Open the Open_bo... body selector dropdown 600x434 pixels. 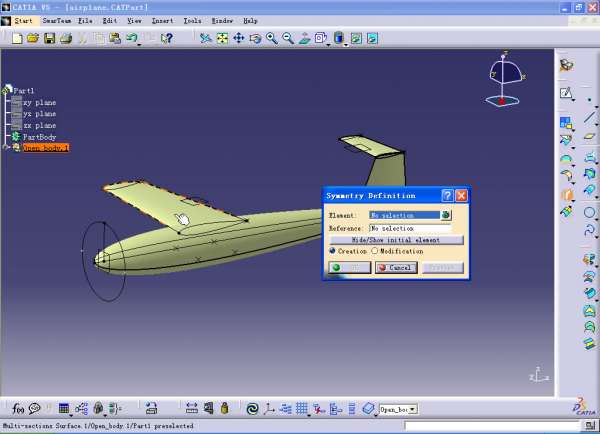[412, 408]
